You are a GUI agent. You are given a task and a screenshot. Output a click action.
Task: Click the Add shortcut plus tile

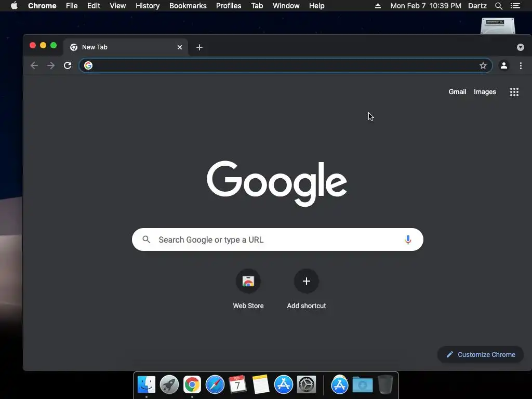pos(307,281)
